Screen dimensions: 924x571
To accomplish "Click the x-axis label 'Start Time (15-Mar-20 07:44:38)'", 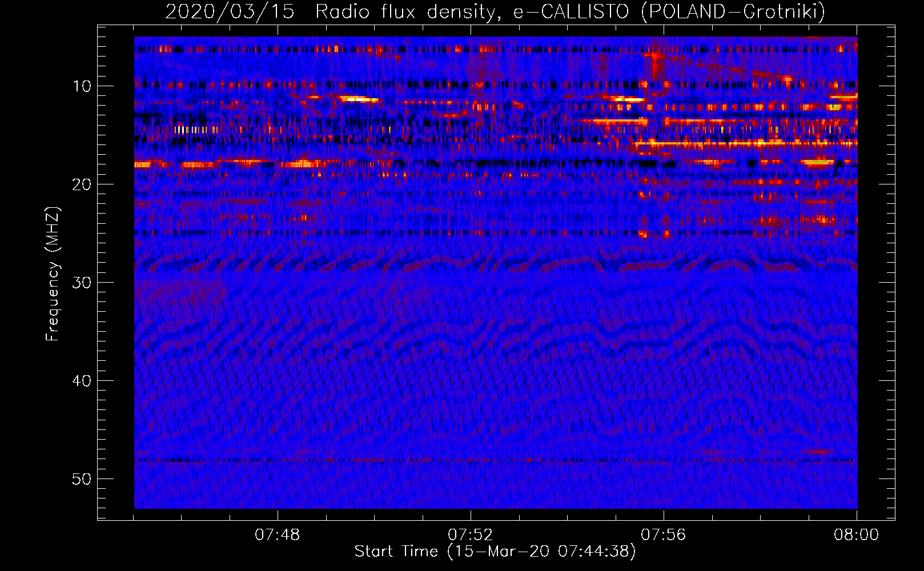I will pyautogui.click(x=495, y=552).
